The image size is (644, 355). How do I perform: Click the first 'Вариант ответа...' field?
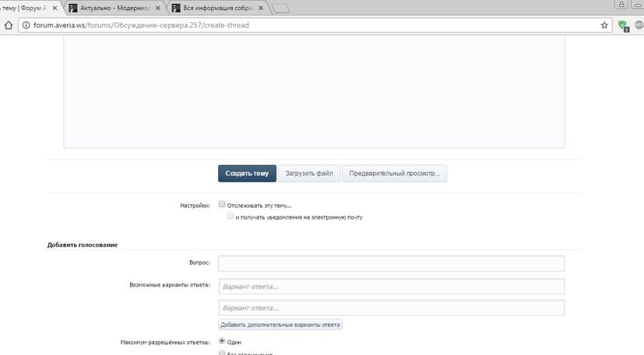click(x=391, y=286)
